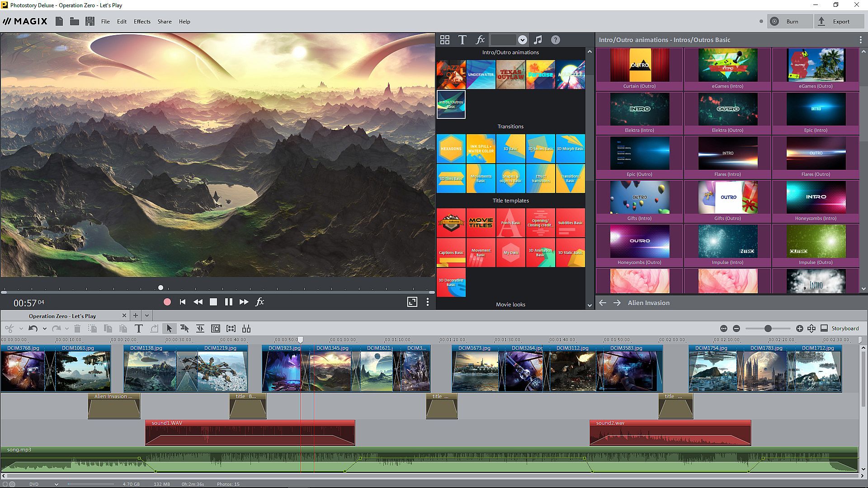Open the Title editor (T) in media pool

(x=462, y=40)
